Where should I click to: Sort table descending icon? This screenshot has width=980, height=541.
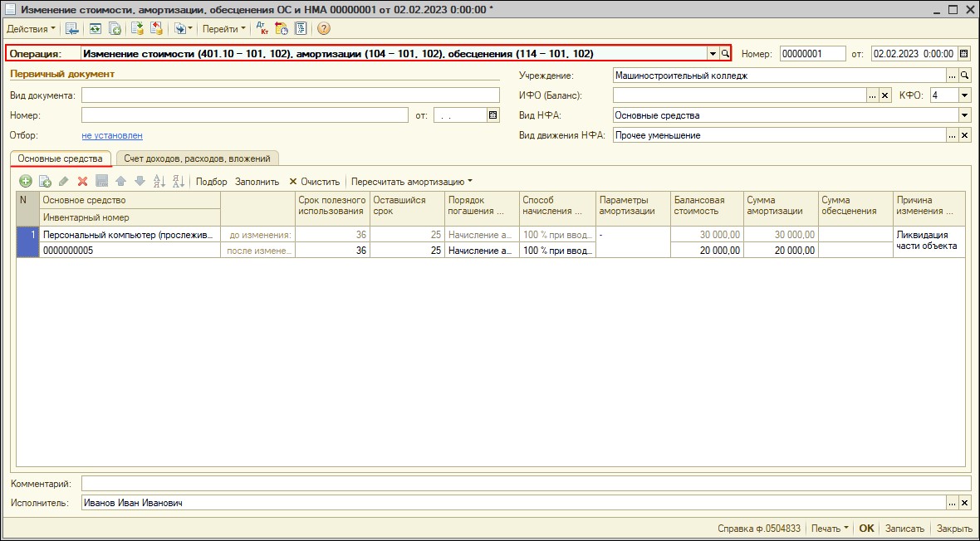(178, 182)
